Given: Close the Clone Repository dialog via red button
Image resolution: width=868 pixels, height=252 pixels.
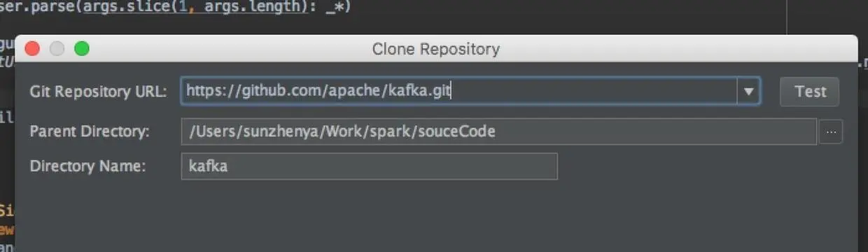Looking at the screenshot, I should pos(32,49).
